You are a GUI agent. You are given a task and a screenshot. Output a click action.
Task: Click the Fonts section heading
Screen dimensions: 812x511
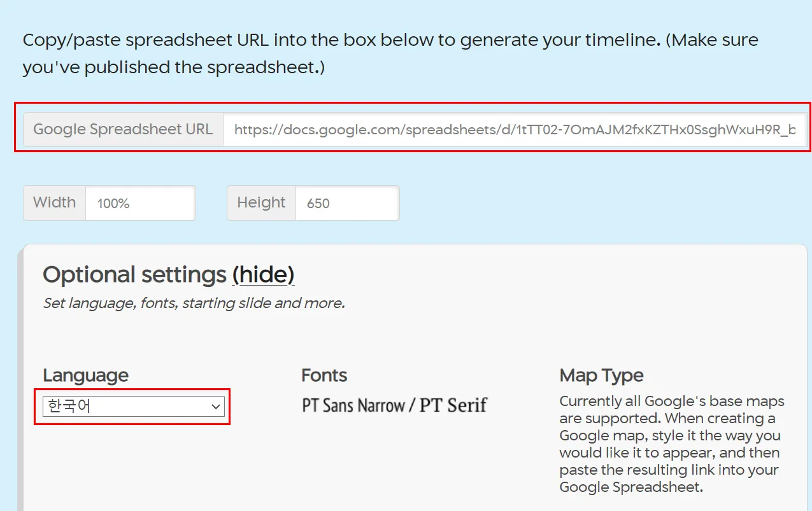point(324,375)
